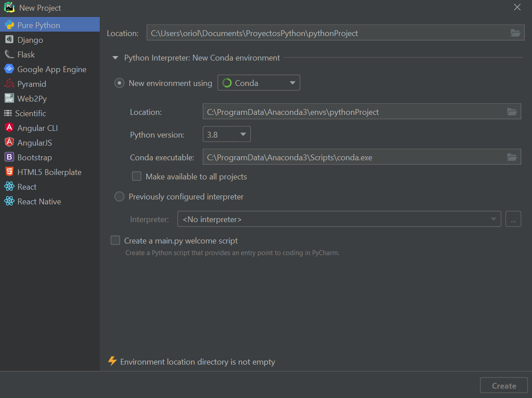Screen dimensions: 532x398
Task: Open the Python version 3.8 dropdown
Action: pos(227,134)
